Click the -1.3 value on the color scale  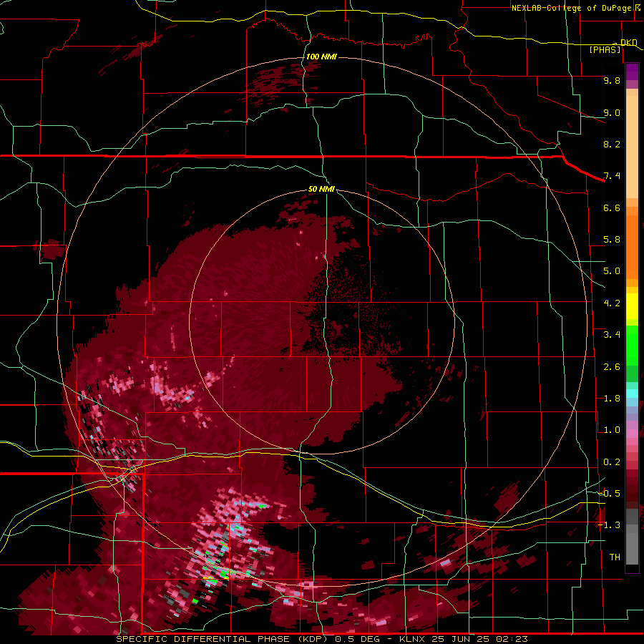point(610,525)
